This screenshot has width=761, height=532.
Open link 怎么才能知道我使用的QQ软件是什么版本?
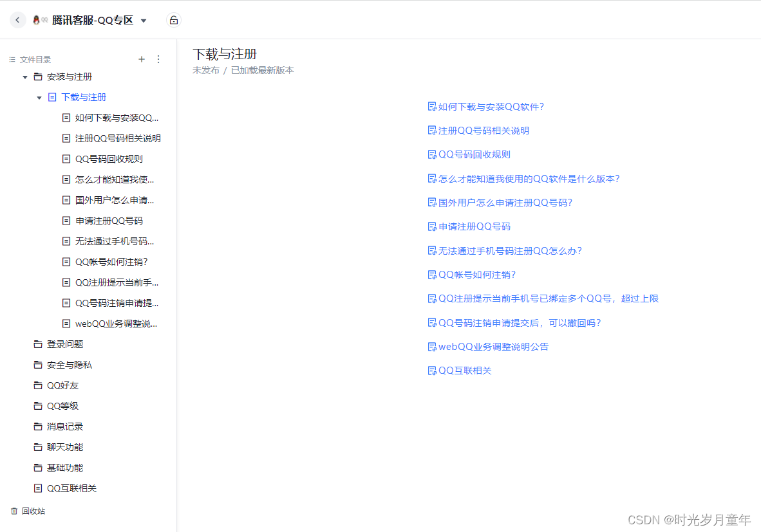pyautogui.click(x=529, y=179)
